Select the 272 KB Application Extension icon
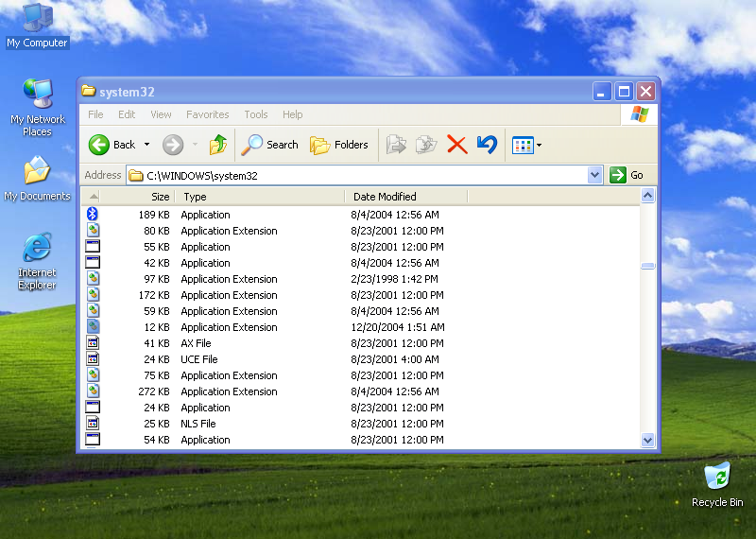Screen dimensions: 756x539 [93, 391]
